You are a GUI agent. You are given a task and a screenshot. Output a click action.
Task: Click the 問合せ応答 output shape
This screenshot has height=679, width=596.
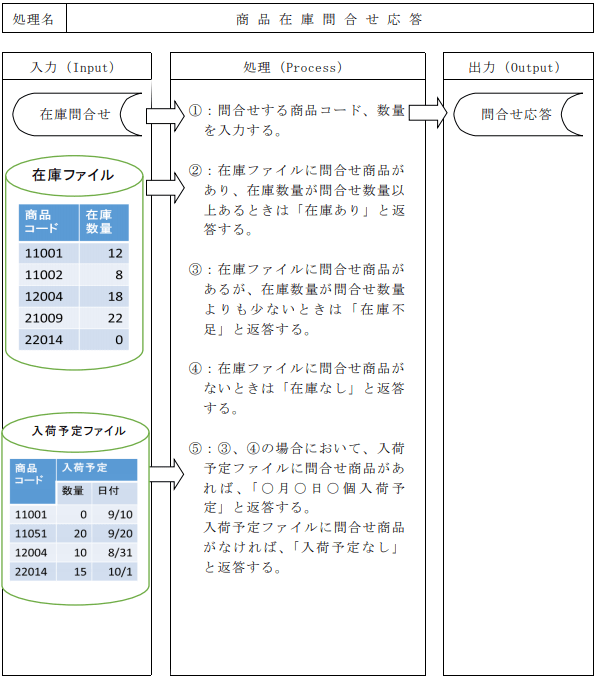518,114
